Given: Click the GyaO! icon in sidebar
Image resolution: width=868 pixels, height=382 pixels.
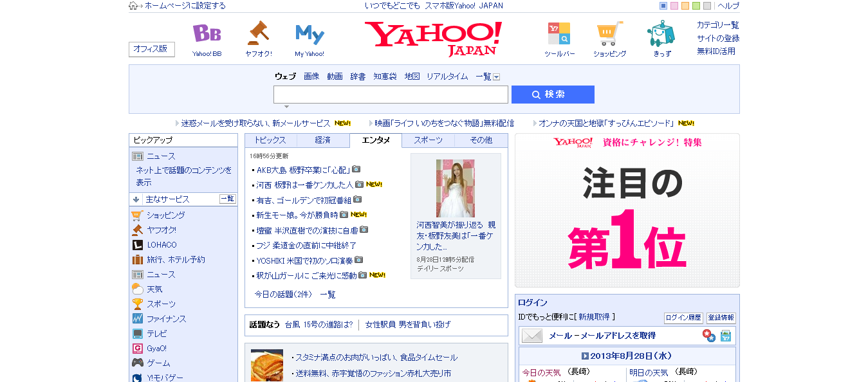Looking at the screenshot, I should pos(137,349).
